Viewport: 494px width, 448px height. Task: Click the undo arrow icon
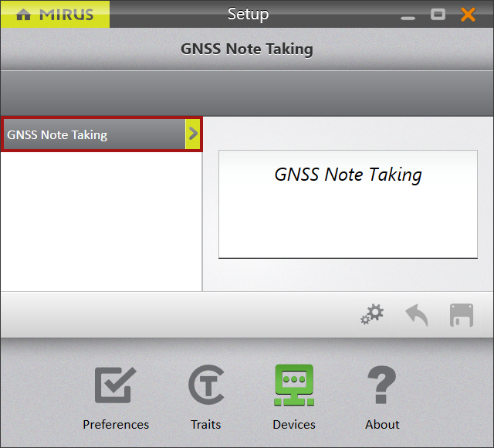pos(417,315)
